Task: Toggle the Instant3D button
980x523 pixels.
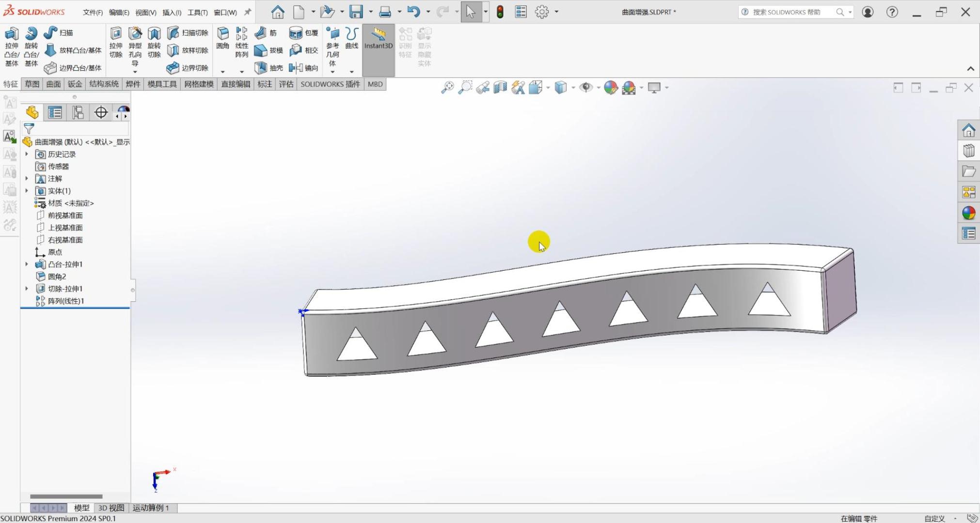Action: point(378,39)
